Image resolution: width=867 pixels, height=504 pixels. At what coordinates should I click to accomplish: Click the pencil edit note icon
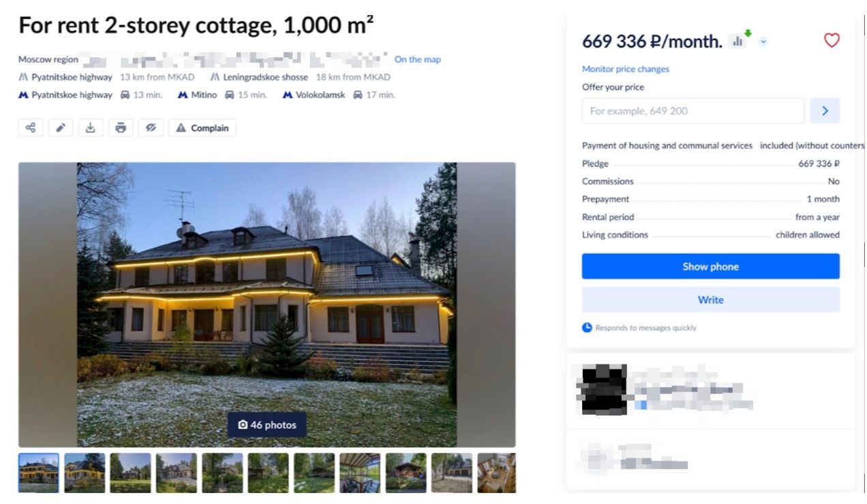(x=61, y=127)
